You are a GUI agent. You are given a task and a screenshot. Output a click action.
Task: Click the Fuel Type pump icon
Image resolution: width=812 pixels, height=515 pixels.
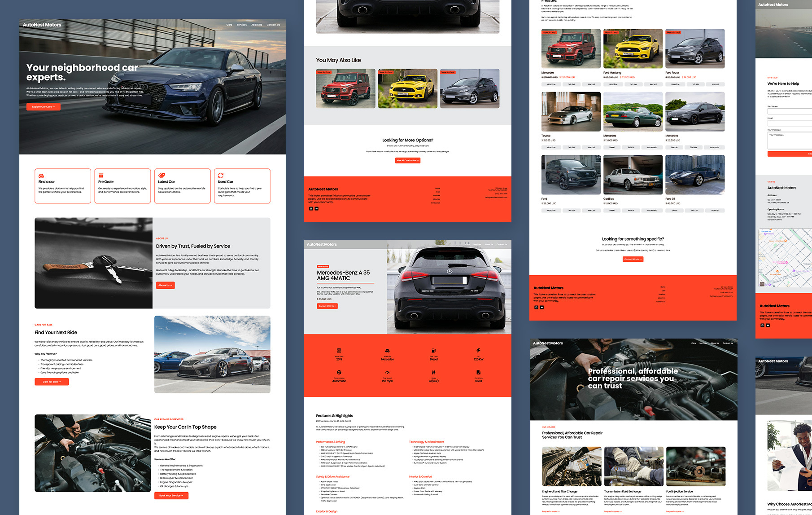coord(433,350)
